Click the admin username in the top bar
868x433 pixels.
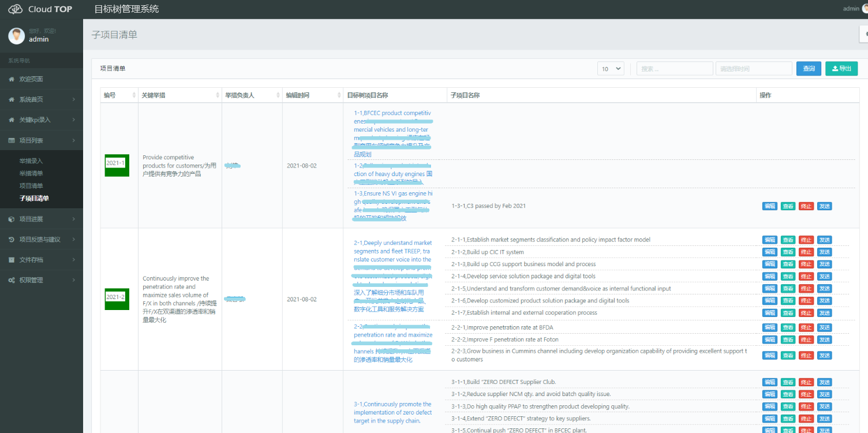[x=851, y=9]
